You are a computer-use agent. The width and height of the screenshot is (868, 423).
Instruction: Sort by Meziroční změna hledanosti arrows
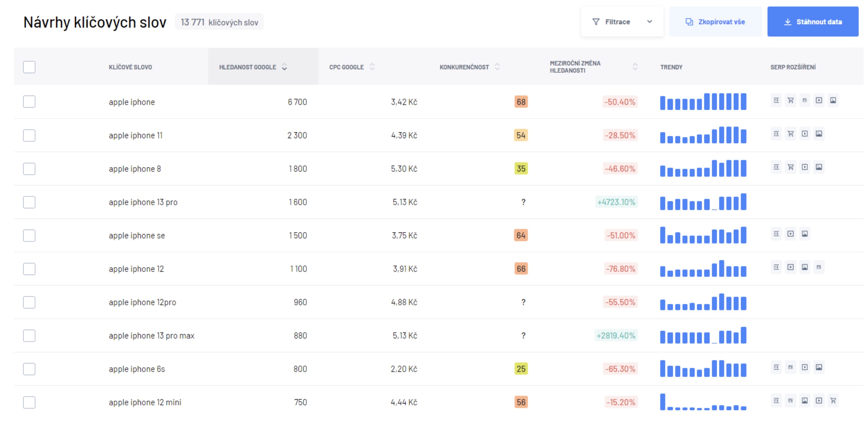tap(635, 67)
